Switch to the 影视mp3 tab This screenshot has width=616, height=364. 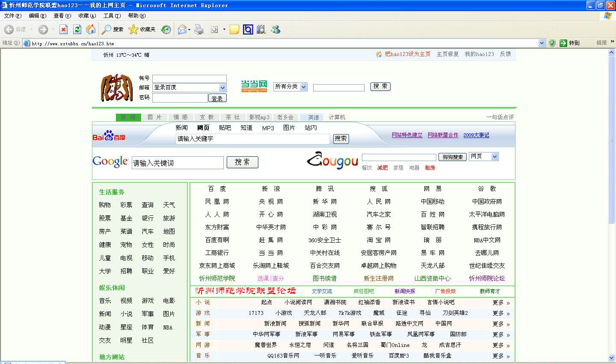tap(259, 117)
